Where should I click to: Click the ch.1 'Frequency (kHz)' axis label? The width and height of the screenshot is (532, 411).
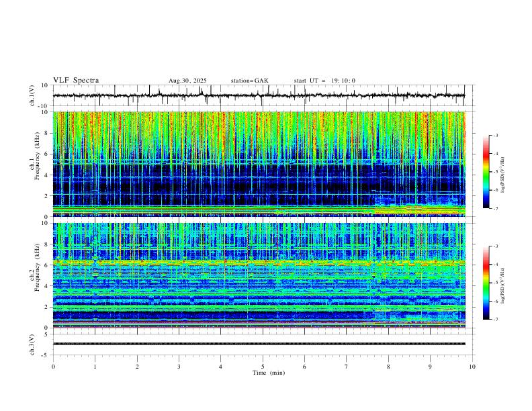pos(38,156)
